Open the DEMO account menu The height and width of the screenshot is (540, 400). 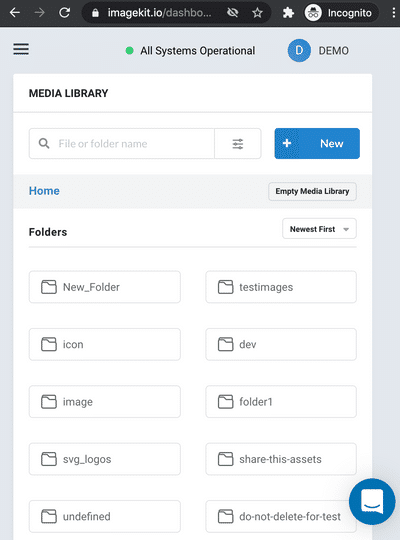pos(334,51)
